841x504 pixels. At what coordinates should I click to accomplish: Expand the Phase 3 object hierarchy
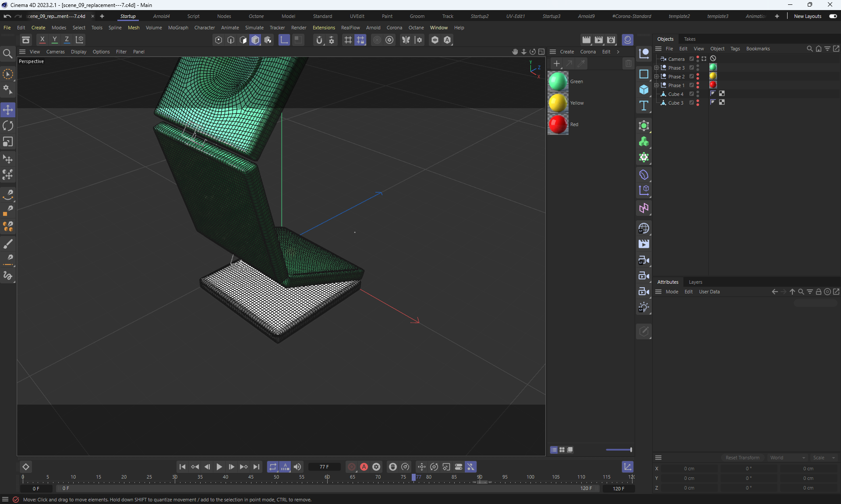(x=657, y=68)
